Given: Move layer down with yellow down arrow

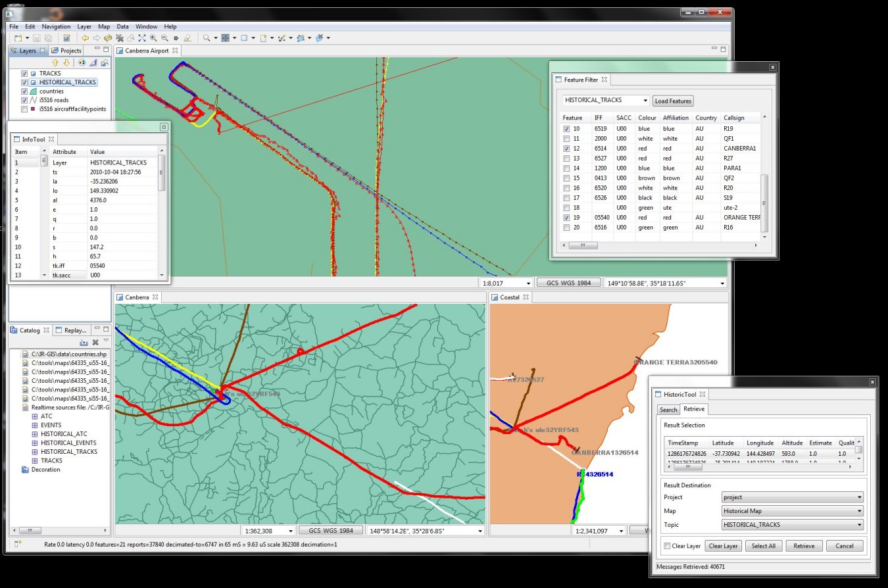Looking at the screenshot, I should point(66,62).
